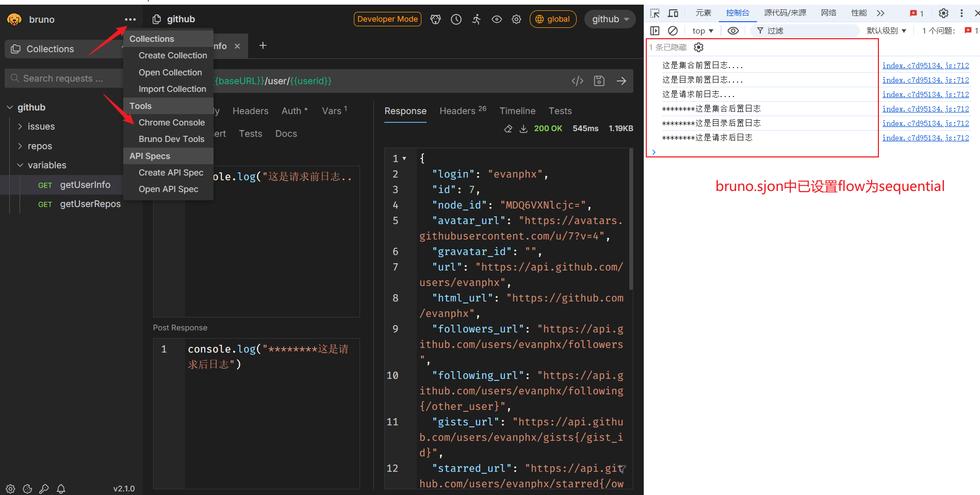
Task: Click the Developer Mode button
Action: [387, 19]
